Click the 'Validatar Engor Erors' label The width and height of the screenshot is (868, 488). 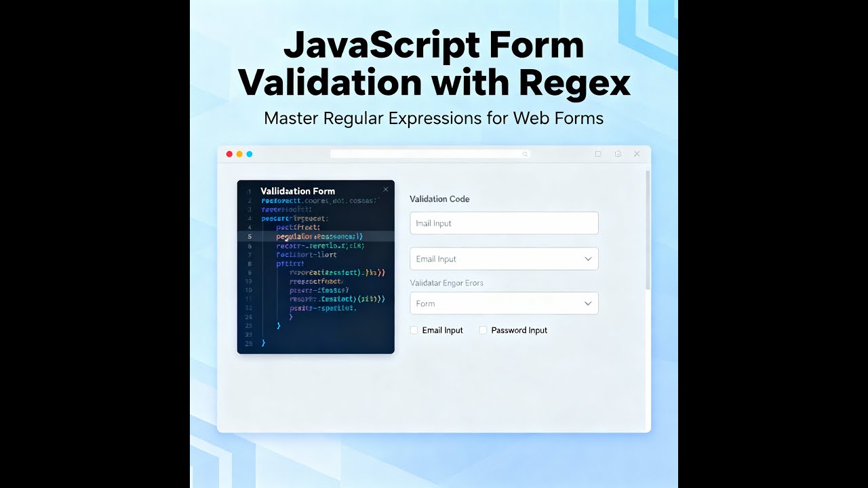coord(447,283)
